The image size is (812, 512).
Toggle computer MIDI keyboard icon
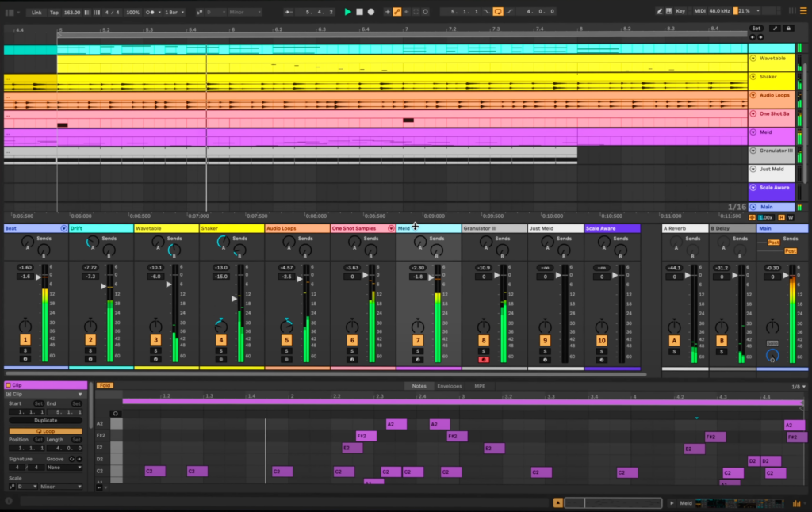point(668,11)
